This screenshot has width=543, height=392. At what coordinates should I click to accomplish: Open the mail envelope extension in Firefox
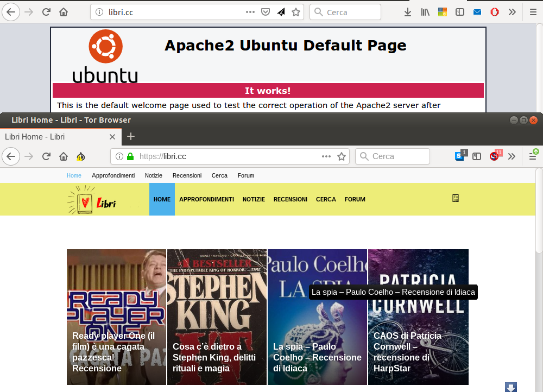(477, 12)
